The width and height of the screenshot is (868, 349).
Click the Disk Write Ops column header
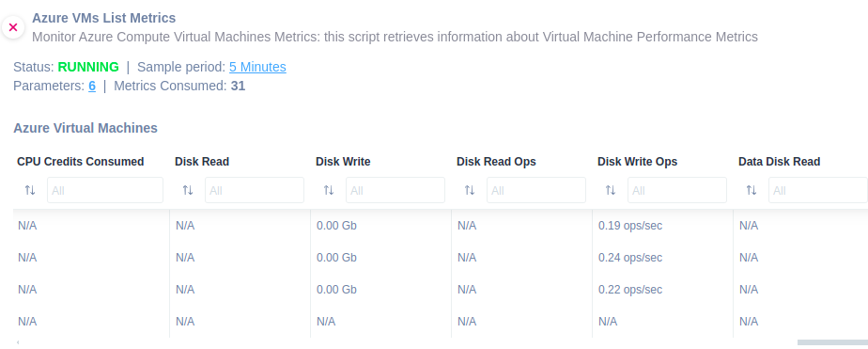tap(638, 162)
